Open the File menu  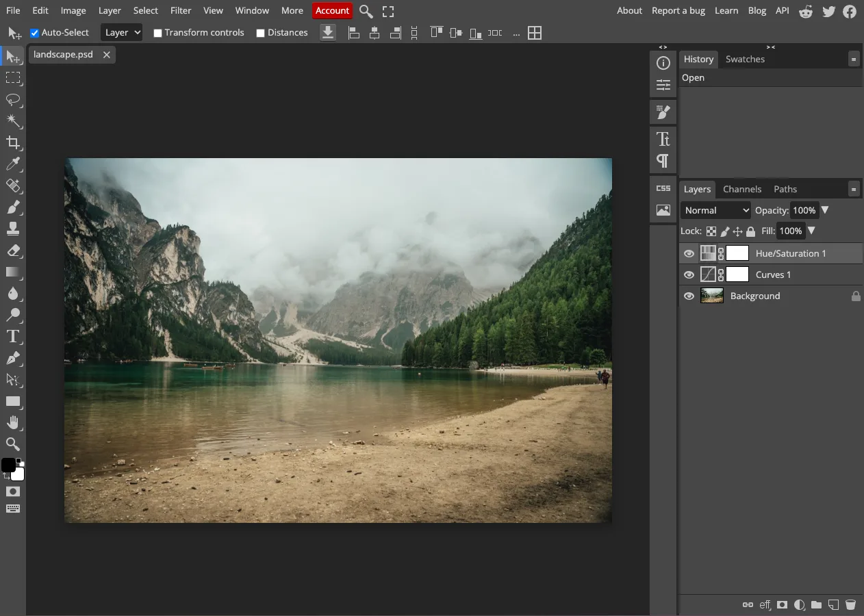click(x=13, y=10)
